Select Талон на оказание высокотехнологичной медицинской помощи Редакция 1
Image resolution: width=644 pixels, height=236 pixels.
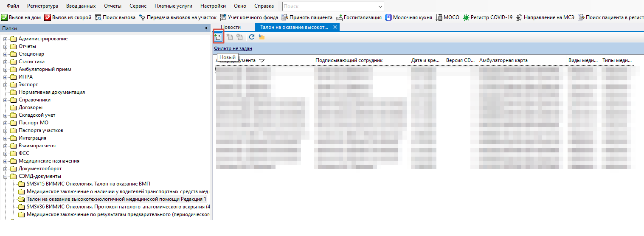click(117, 199)
